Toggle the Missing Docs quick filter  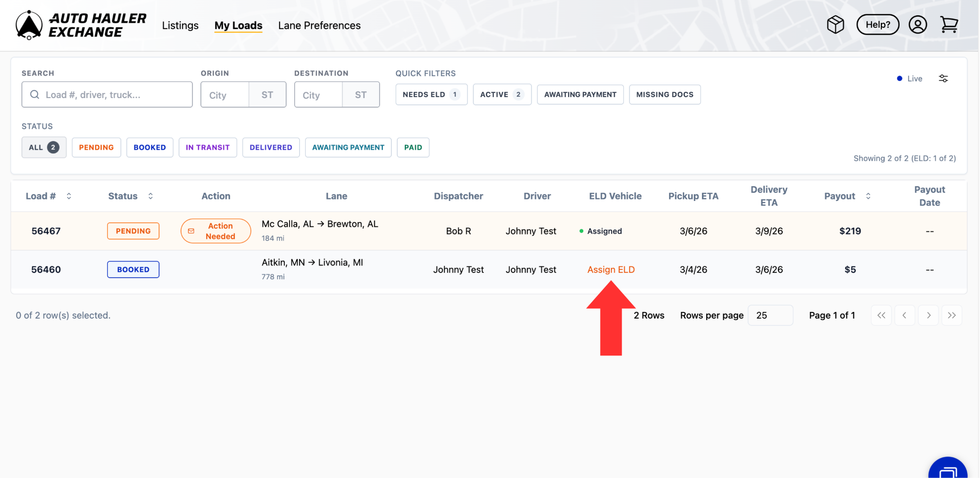665,95
